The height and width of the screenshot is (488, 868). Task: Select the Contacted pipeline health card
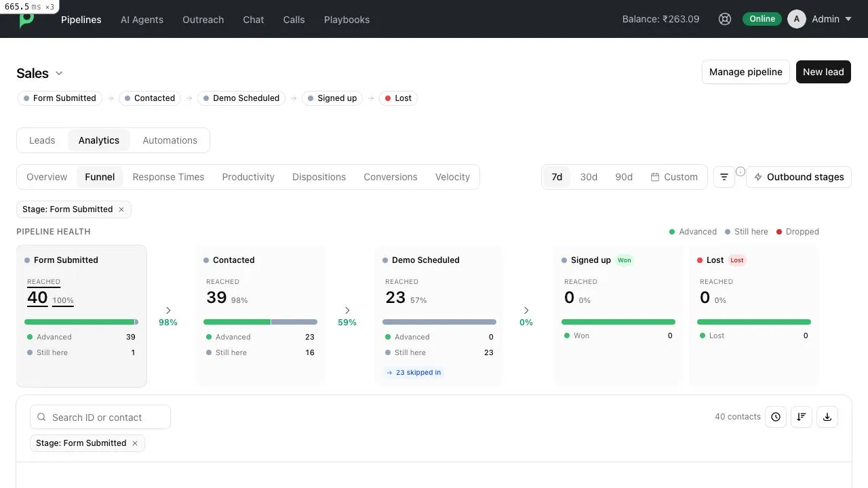(260, 316)
